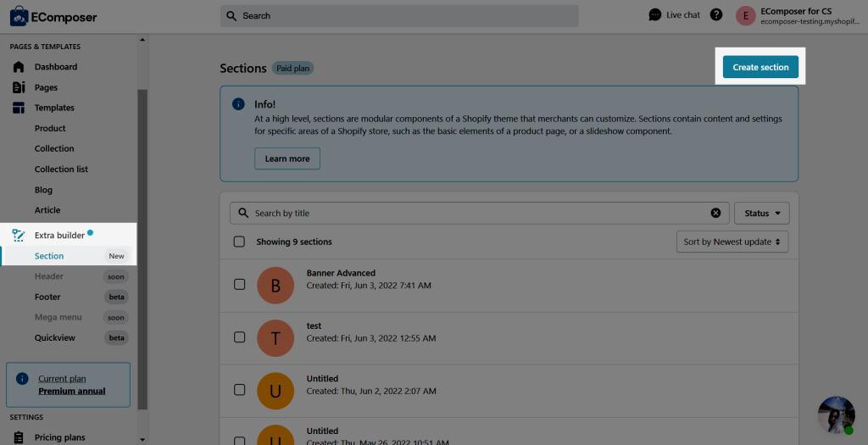Focus the Search by title field
This screenshot has height=445, width=868.
[480, 213]
